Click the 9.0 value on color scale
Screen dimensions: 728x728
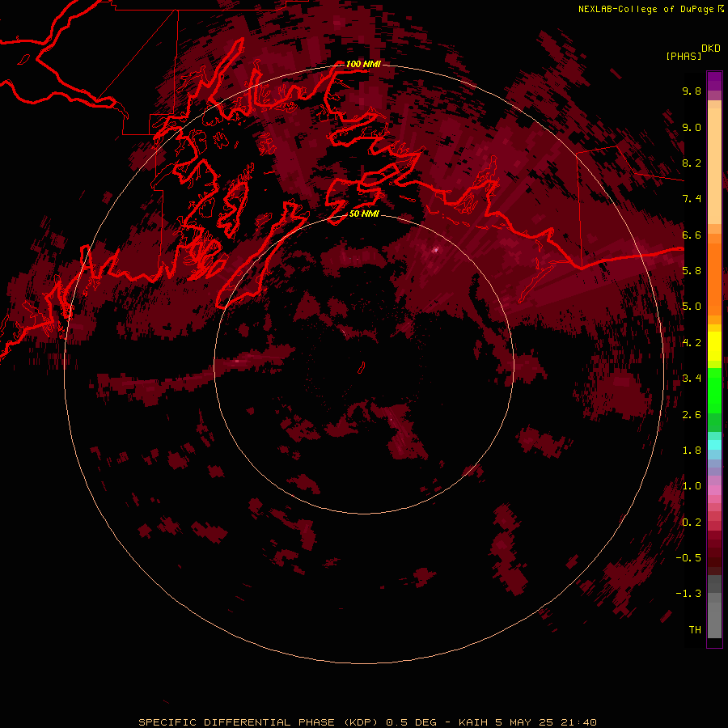(692, 127)
